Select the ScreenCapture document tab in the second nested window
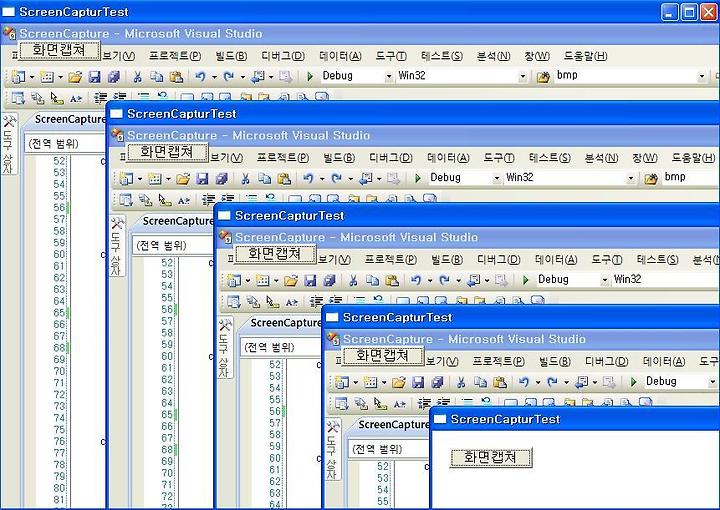This screenshot has height=510, width=720. pyautogui.click(x=176, y=221)
